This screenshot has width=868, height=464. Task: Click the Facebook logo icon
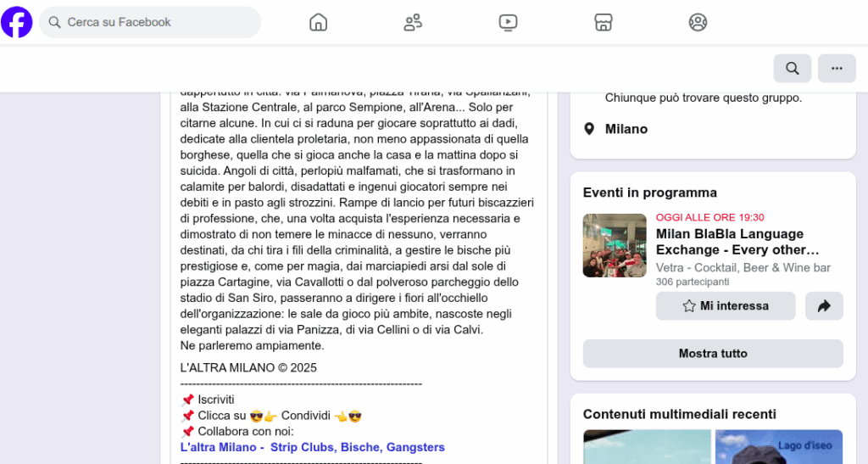(x=17, y=22)
